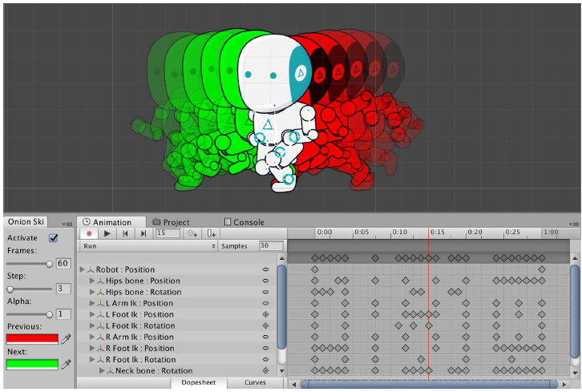Expand R Foot Ik : Position property
This screenshot has width=582, height=392.
pyautogui.click(x=92, y=348)
